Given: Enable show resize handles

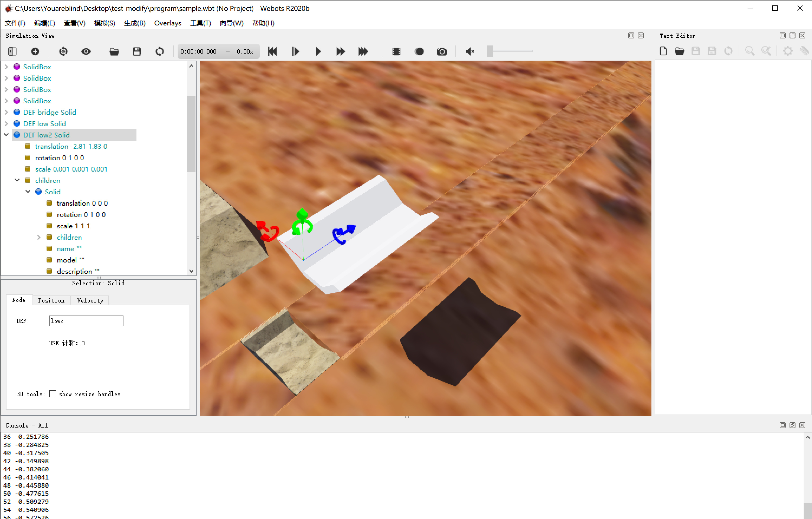Looking at the screenshot, I should coord(53,394).
